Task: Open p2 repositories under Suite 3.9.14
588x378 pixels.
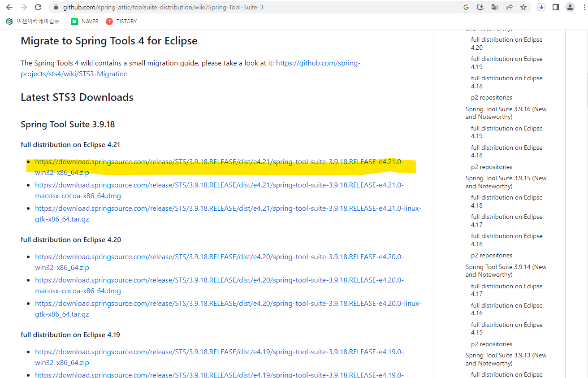Action: coord(491,344)
